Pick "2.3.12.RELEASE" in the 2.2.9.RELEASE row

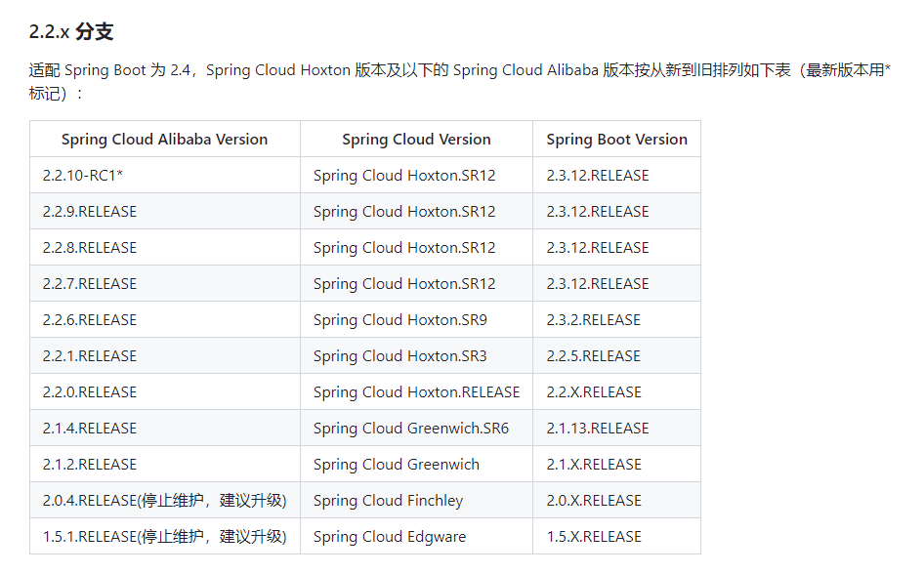point(616,212)
